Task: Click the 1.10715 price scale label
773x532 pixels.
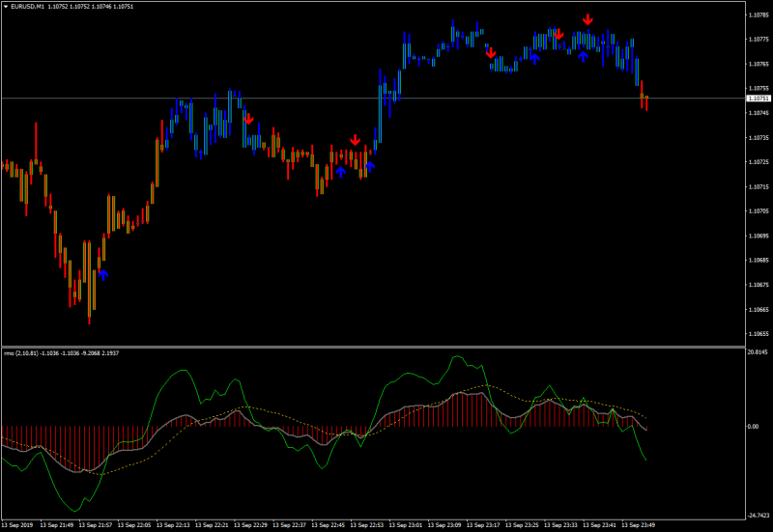Action: point(759,186)
